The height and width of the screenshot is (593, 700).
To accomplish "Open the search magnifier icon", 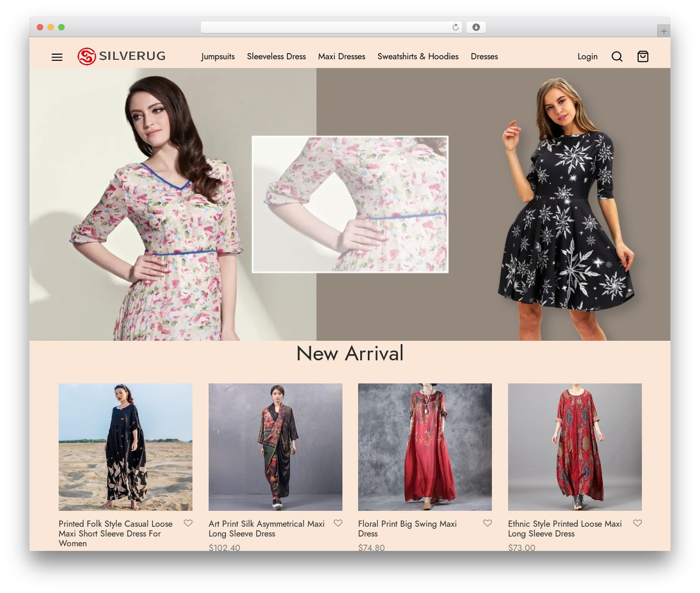I will pyautogui.click(x=617, y=56).
